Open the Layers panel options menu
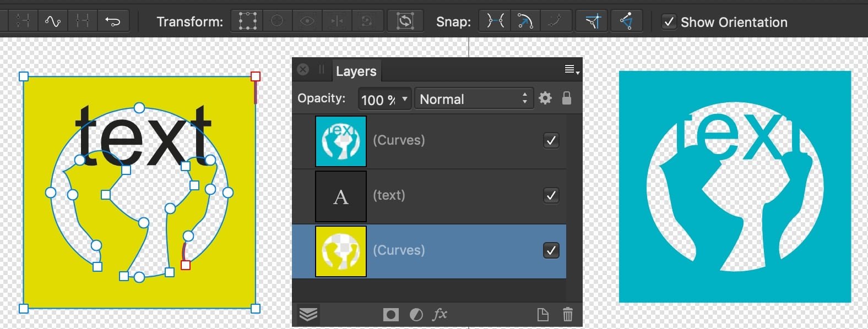The image size is (868, 329). coord(572,69)
